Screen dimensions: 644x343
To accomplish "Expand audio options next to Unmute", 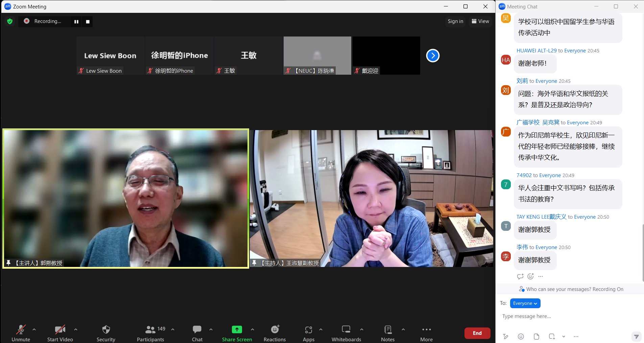I will point(34,329).
